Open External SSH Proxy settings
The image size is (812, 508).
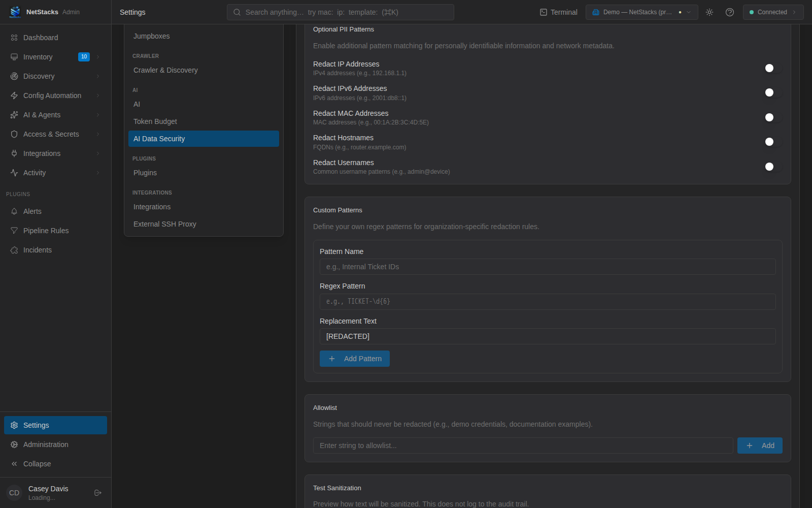(204, 224)
